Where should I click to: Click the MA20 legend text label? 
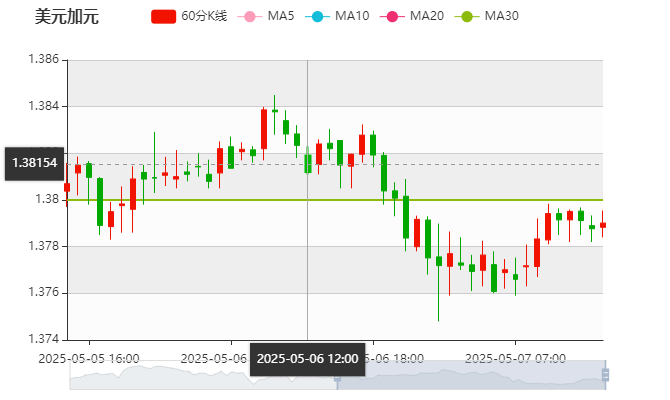[x=427, y=16]
